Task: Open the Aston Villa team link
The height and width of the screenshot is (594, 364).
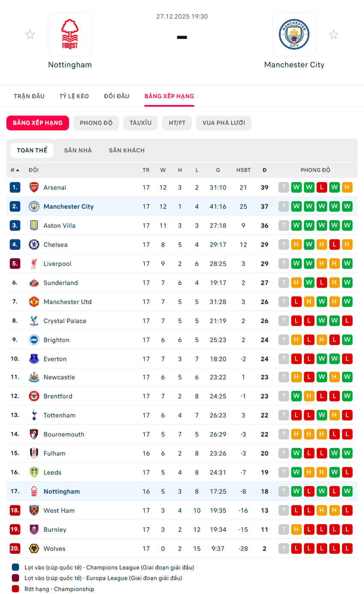Action: pos(59,225)
